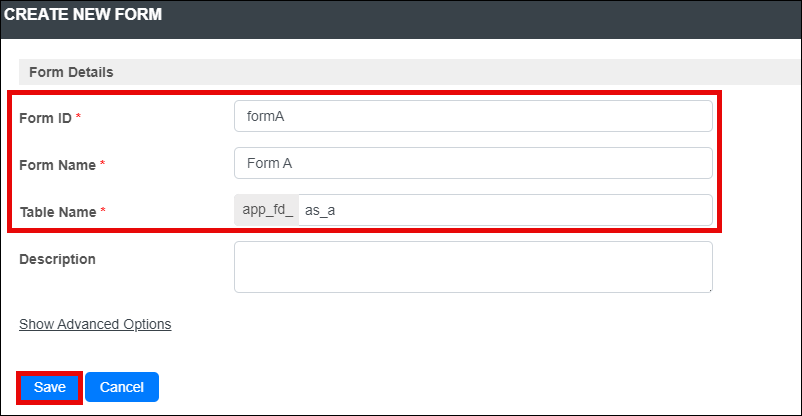Screen dimensions: 802x416
Task: Open Show Advanced Options
Action: coord(95,324)
